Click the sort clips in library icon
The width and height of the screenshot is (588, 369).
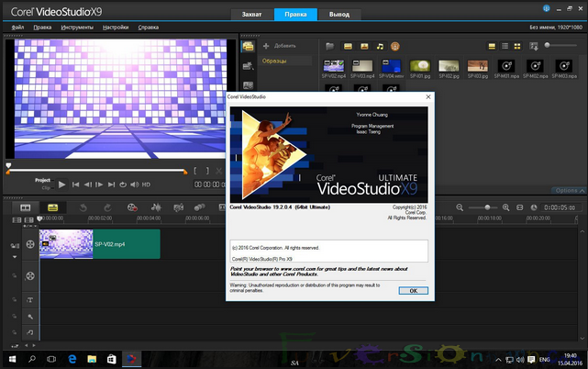click(533, 46)
